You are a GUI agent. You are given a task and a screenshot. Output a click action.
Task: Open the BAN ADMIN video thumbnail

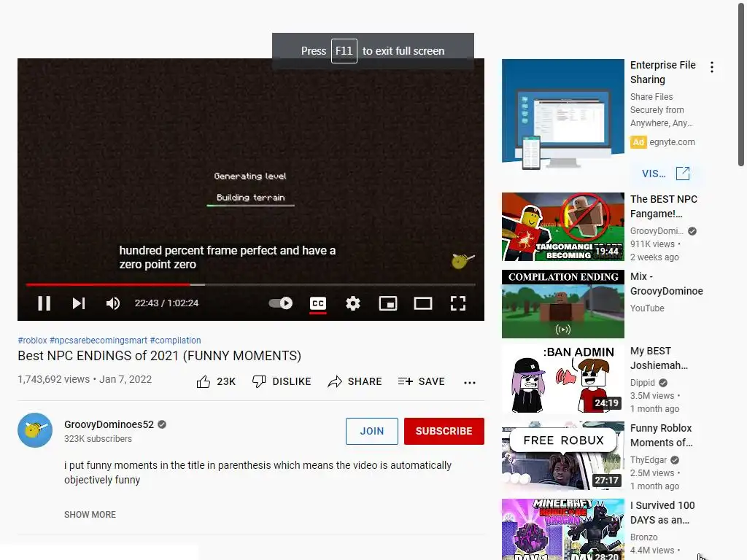click(x=563, y=379)
